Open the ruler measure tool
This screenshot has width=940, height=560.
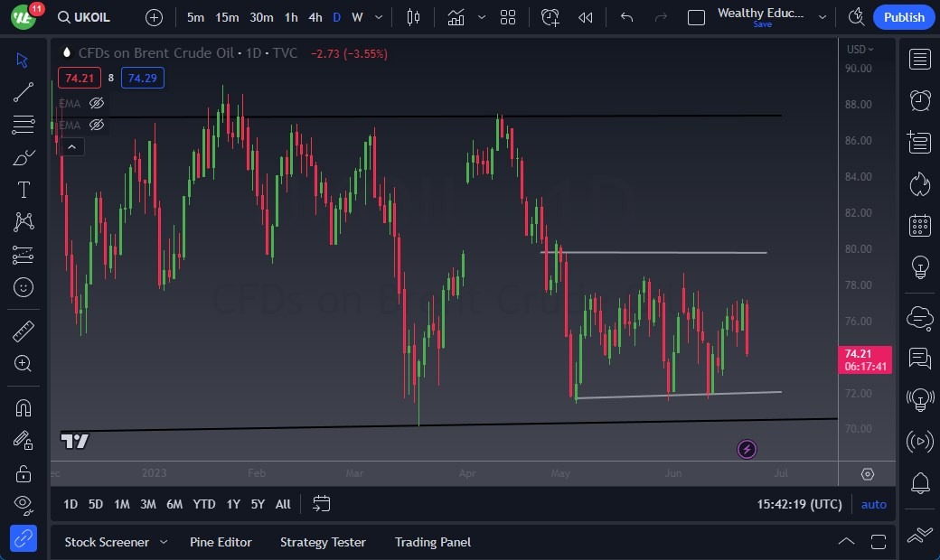click(x=23, y=331)
